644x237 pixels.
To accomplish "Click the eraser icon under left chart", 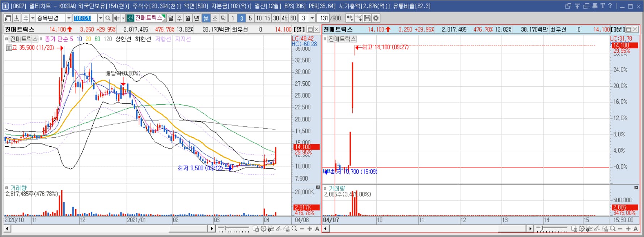I will click(x=286, y=229).
